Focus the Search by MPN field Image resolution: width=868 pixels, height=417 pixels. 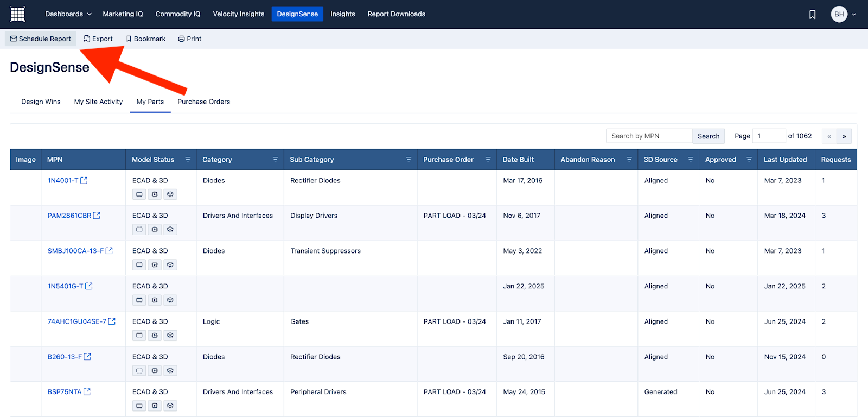pyautogui.click(x=649, y=136)
